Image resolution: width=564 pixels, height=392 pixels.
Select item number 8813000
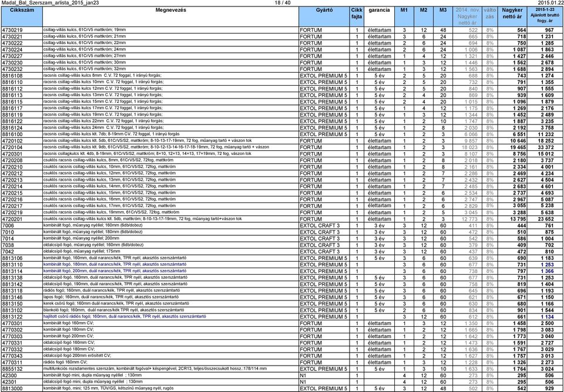(x=12, y=388)
